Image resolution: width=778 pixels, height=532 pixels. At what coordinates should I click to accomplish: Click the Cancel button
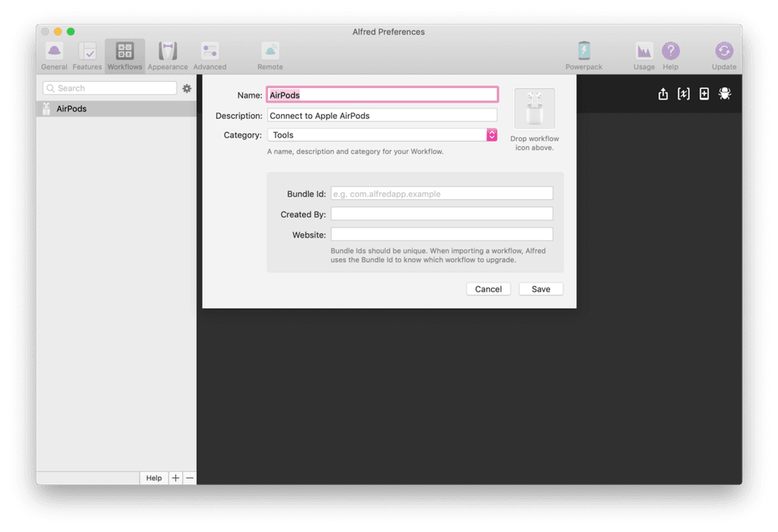488,289
